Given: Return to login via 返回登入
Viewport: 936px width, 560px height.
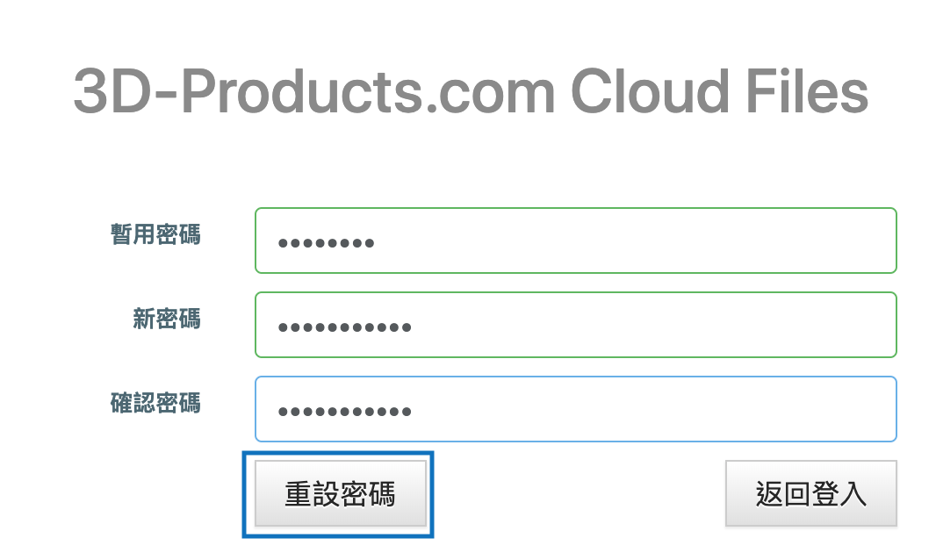Looking at the screenshot, I should (810, 493).
